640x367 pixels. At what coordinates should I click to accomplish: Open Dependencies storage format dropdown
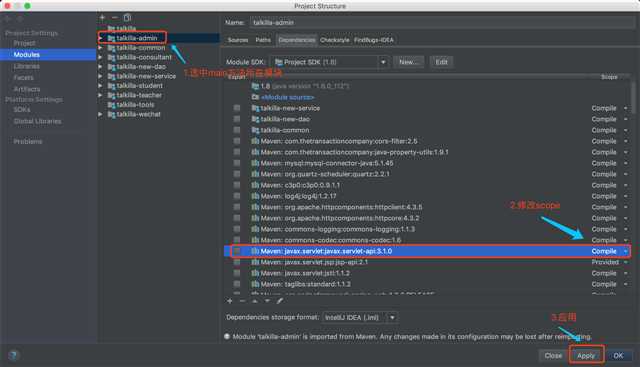click(392, 317)
